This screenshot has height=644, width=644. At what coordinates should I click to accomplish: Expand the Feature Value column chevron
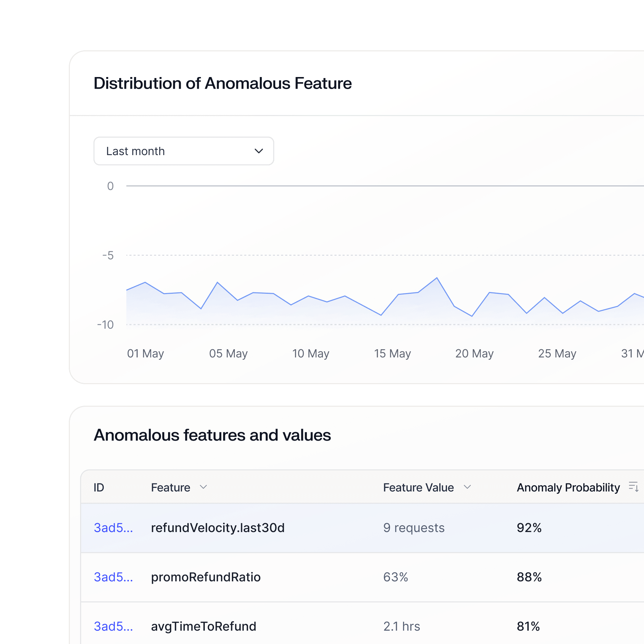[467, 487]
